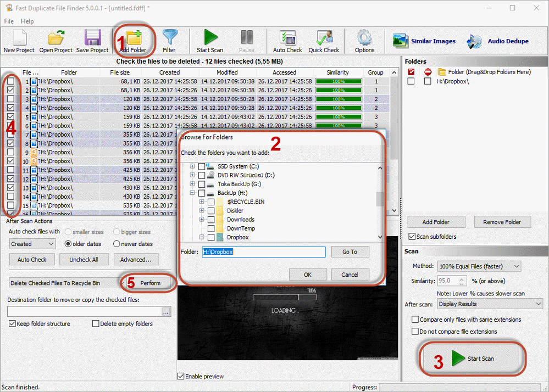The height and width of the screenshot is (392, 549).
Task: Sort by the File size column header
Action: 120,72
